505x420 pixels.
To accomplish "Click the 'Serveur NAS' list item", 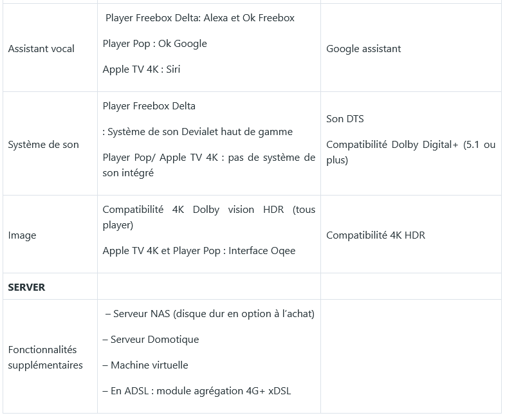I will (x=209, y=314).
